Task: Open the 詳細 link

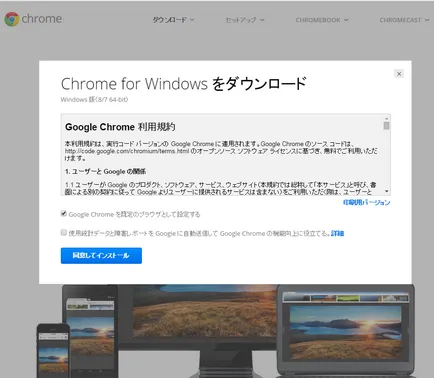Action: (337, 233)
